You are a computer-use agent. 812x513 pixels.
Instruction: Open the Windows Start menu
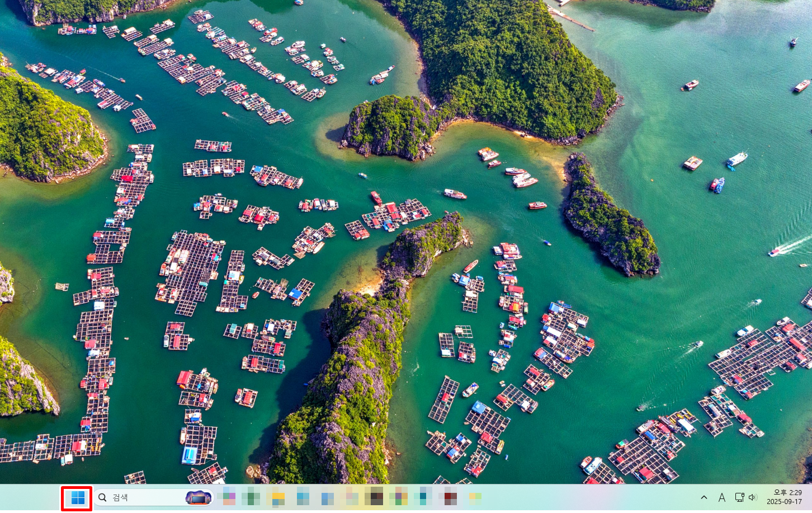(x=78, y=497)
